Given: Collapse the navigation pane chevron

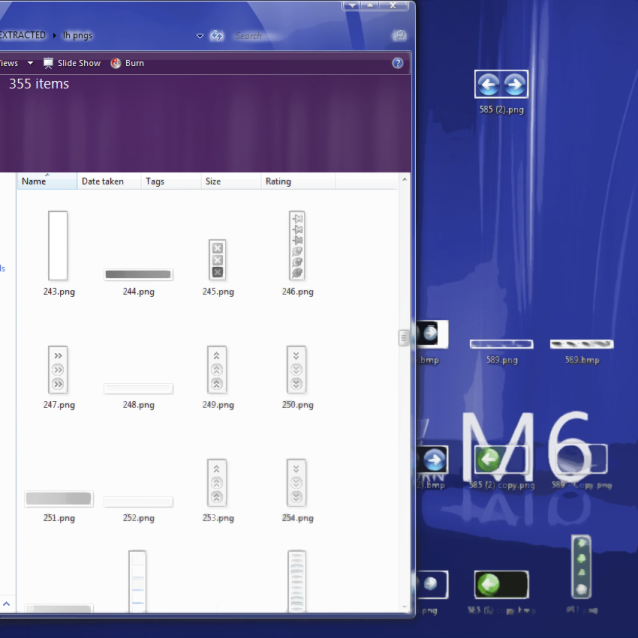Looking at the screenshot, I should (7, 604).
